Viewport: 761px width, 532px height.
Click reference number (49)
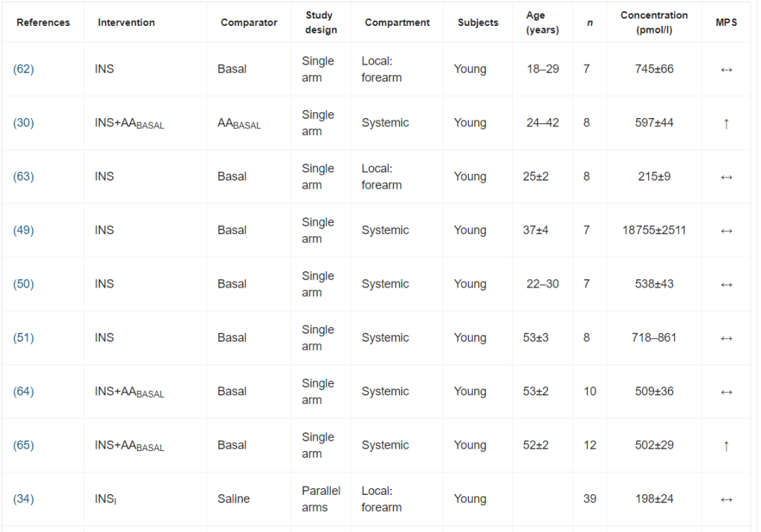(x=24, y=230)
